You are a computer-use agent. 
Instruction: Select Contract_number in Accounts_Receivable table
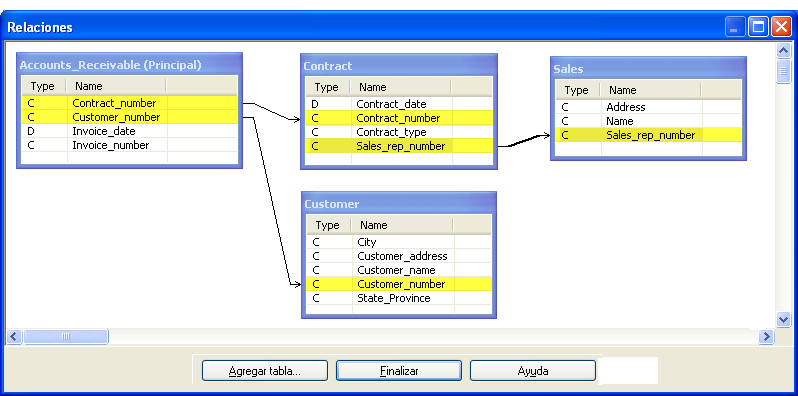pyautogui.click(x=129, y=103)
